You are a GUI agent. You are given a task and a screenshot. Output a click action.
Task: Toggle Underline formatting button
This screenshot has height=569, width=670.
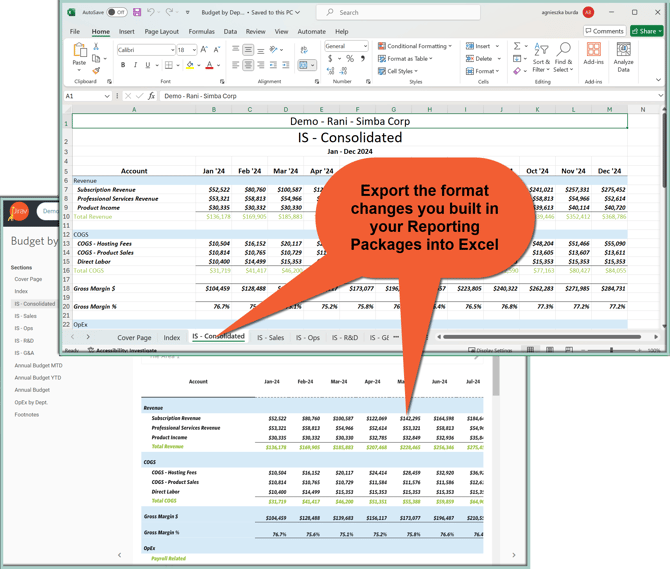click(x=147, y=65)
